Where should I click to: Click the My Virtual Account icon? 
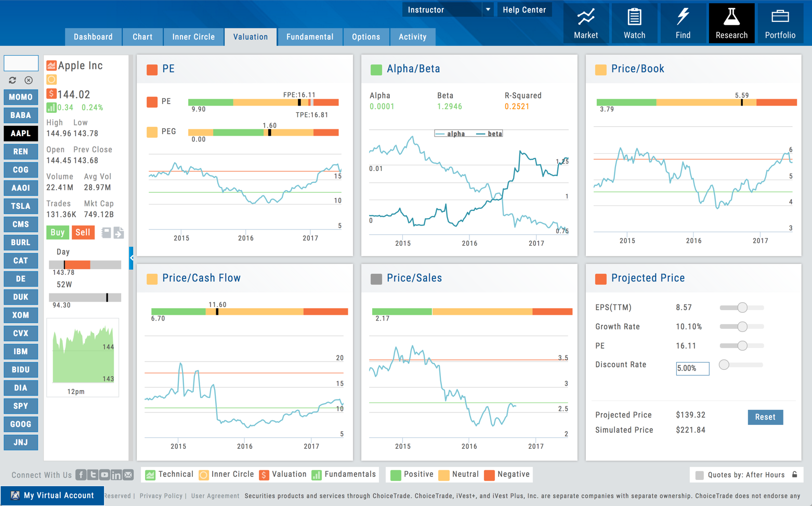(15, 496)
